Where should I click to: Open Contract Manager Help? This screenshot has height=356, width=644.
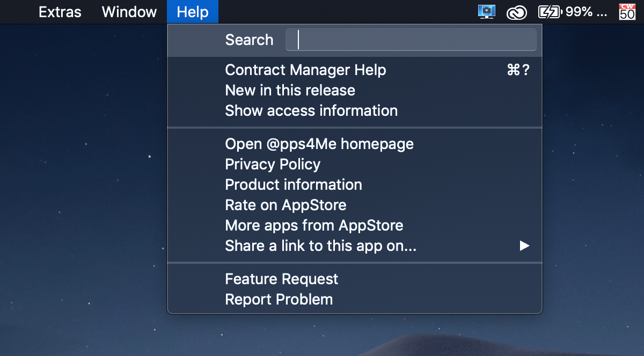[355, 70]
